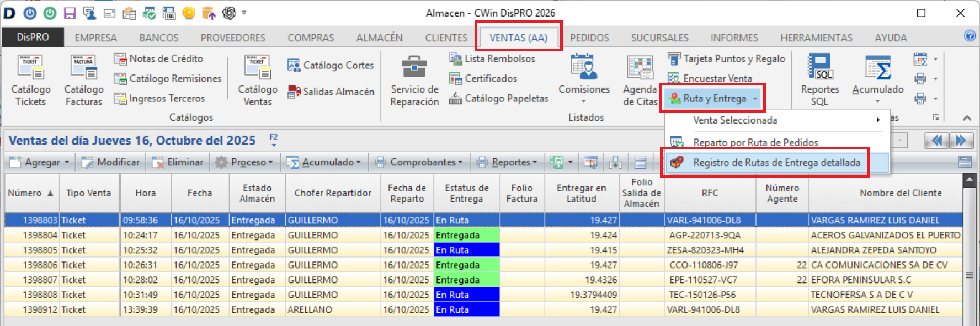Click the SQL notebook icon in title bar
Image resolution: width=980 pixels, height=326 pixels.
click(169, 13)
